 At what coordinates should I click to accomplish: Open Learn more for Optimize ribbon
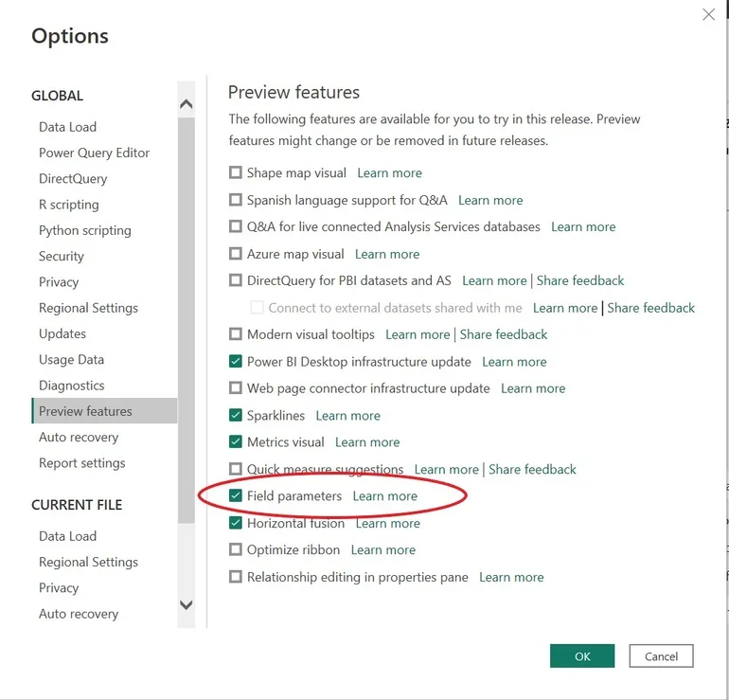click(x=383, y=550)
